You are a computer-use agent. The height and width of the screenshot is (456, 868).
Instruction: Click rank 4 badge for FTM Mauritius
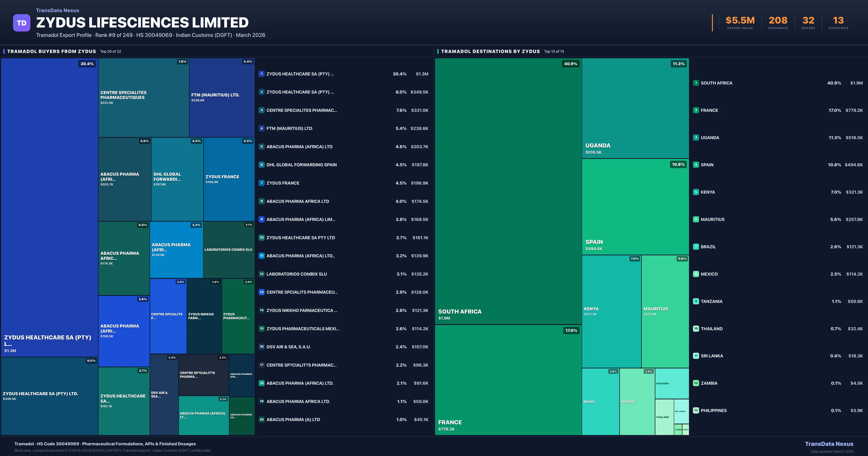[x=261, y=128]
